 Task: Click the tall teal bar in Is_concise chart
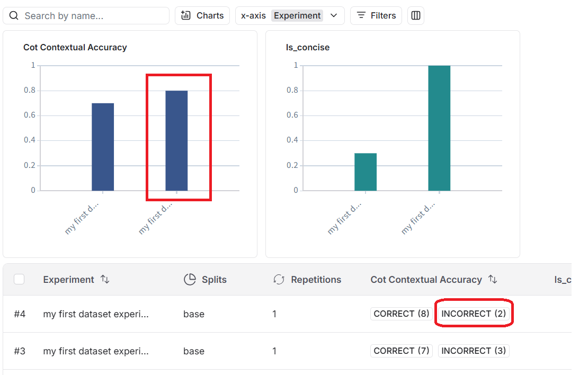tap(439, 128)
